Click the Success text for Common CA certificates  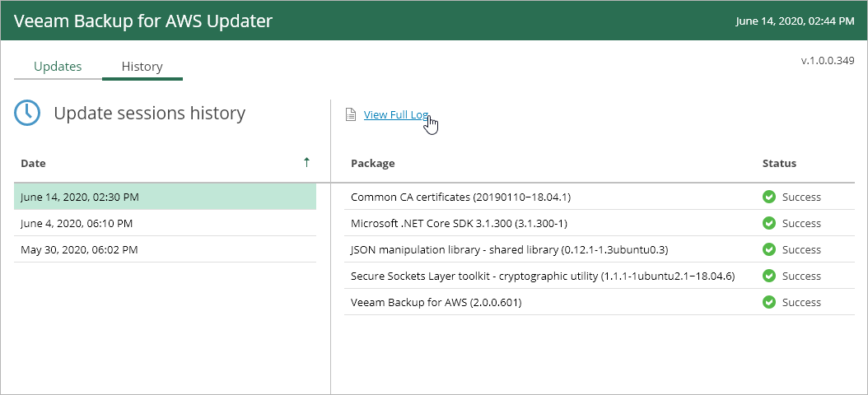(x=801, y=197)
